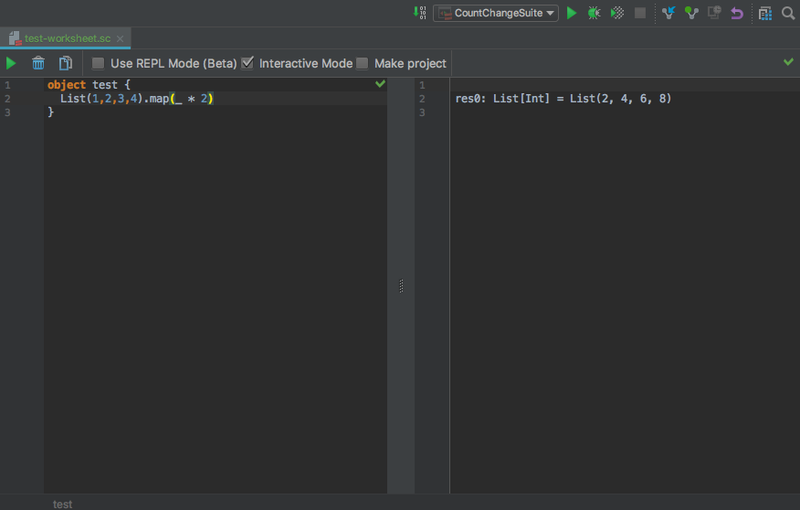The width and height of the screenshot is (800, 510).
Task: Enable the Make project checkbox
Action: tap(362, 63)
